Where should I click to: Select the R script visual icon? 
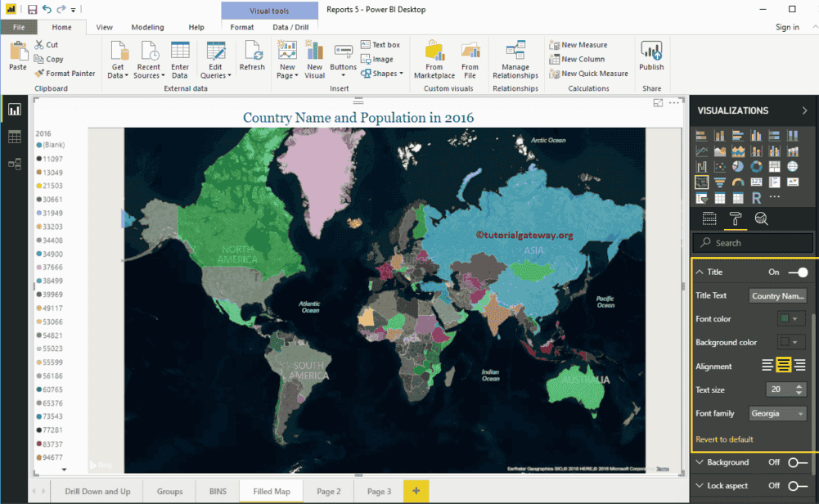tap(757, 196)
